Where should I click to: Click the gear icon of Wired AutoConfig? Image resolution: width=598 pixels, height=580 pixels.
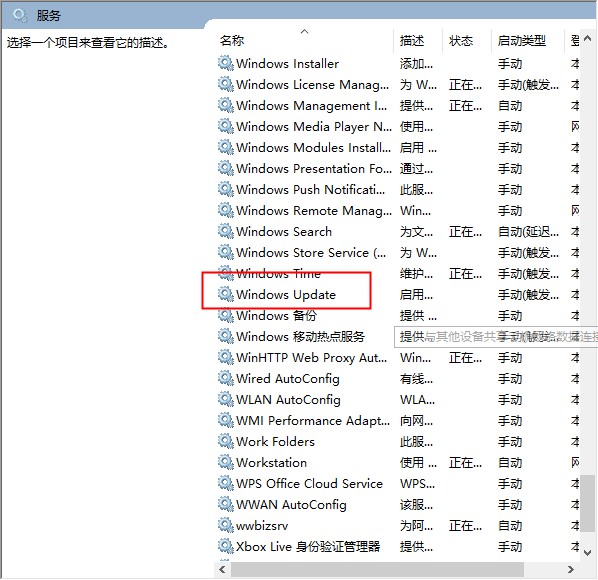225,378
